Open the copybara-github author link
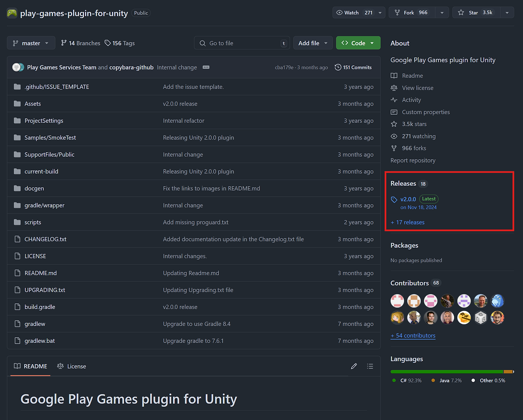This screenshot has width=523, height=420. point(132,67)
